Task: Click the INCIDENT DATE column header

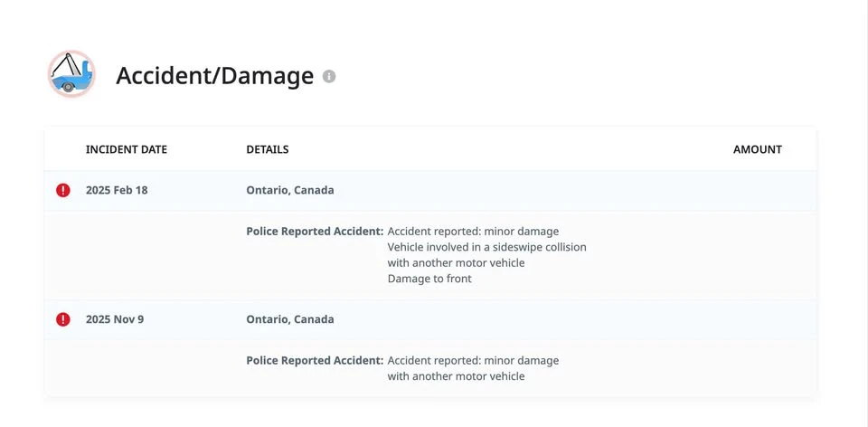Action: [x=127, y=149]
